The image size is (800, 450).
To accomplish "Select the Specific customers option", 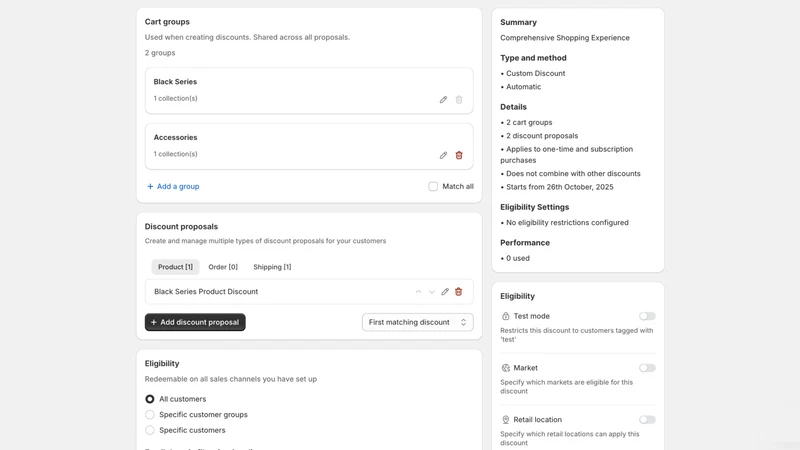I will pos(149,430).
